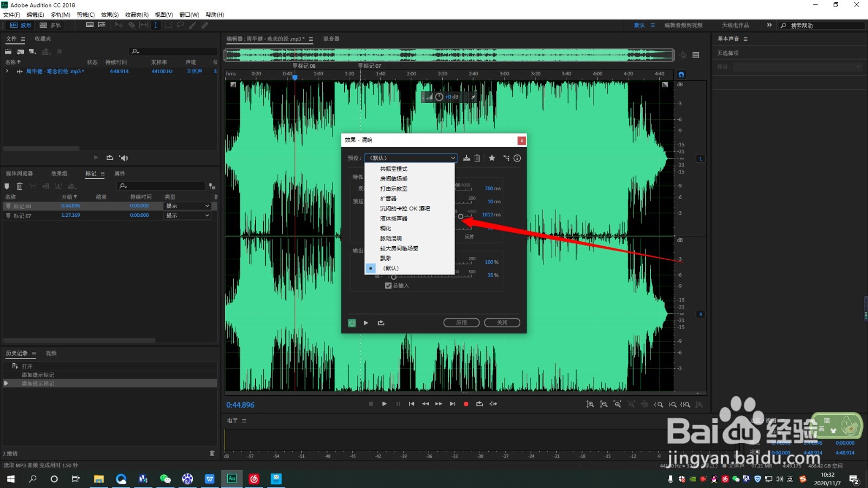
Task: Select the Time Selection tool
Action: (156, 25)
